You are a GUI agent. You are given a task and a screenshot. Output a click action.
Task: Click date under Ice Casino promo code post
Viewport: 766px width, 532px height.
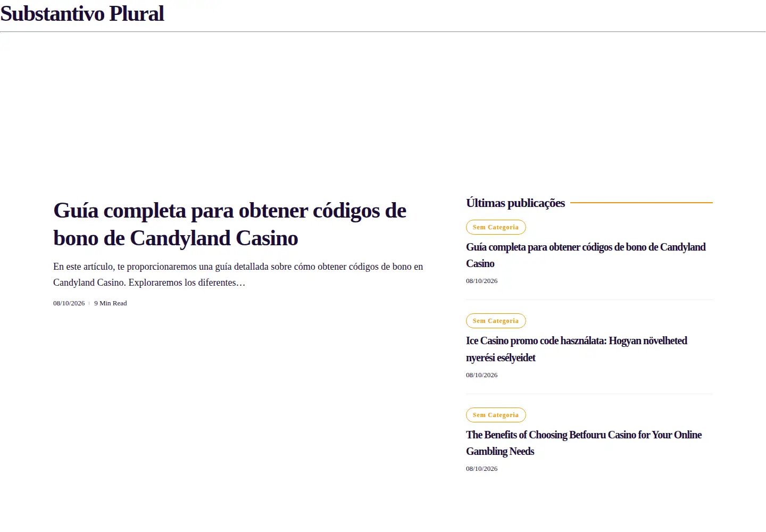[x=482, y=375]
